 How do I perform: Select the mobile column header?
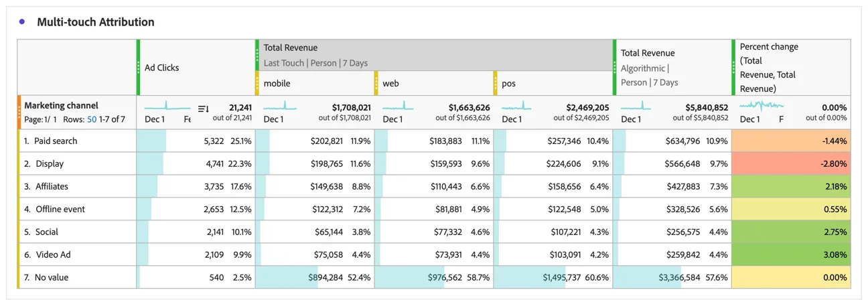(x=315, y=84)
